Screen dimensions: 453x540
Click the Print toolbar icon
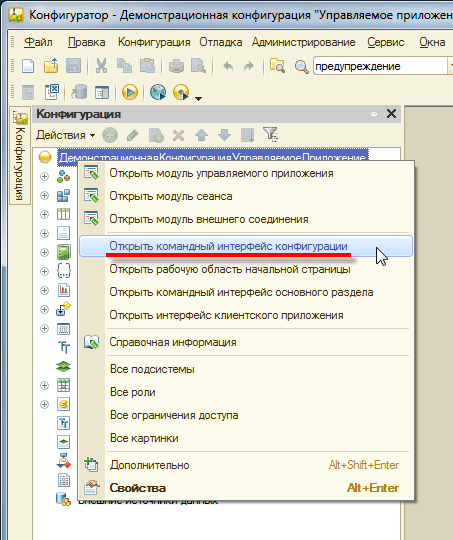pyautogui.click(x=176, y=66)
